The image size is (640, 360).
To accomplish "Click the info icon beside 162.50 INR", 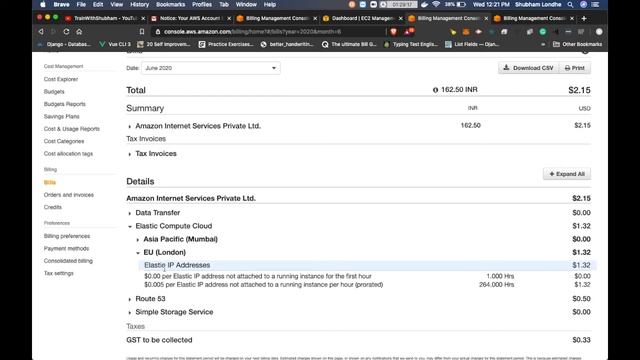I will 435,90.
